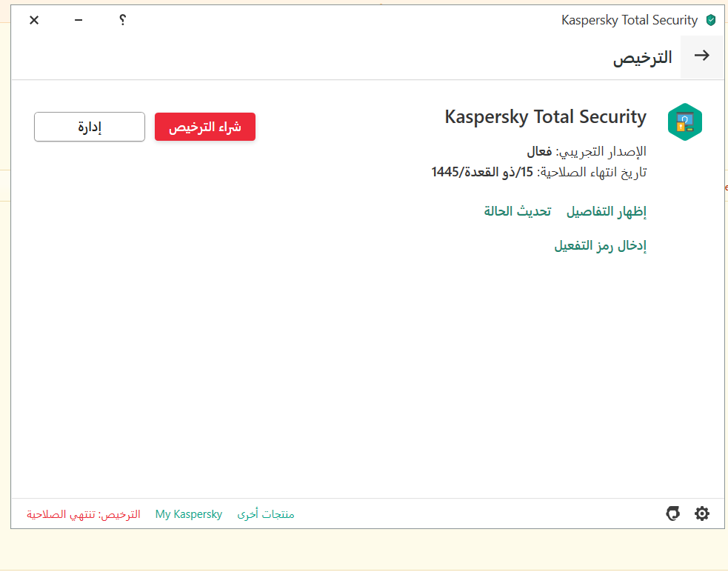Open the إظهار التفاصيل link
728x575 pixels.
click(607, 212)
